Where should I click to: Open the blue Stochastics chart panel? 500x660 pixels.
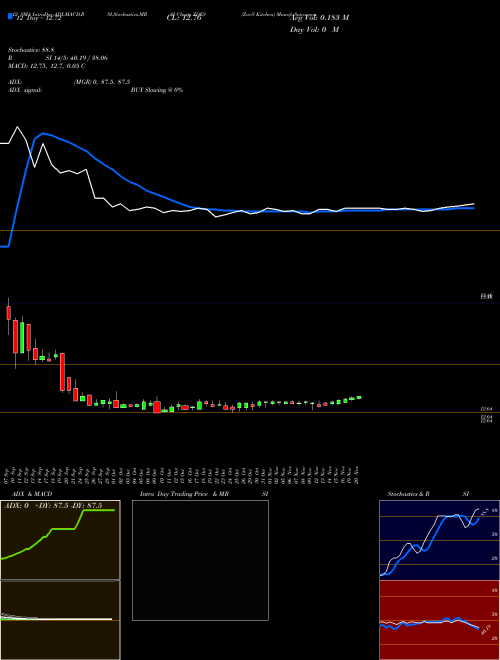point(439,540)
